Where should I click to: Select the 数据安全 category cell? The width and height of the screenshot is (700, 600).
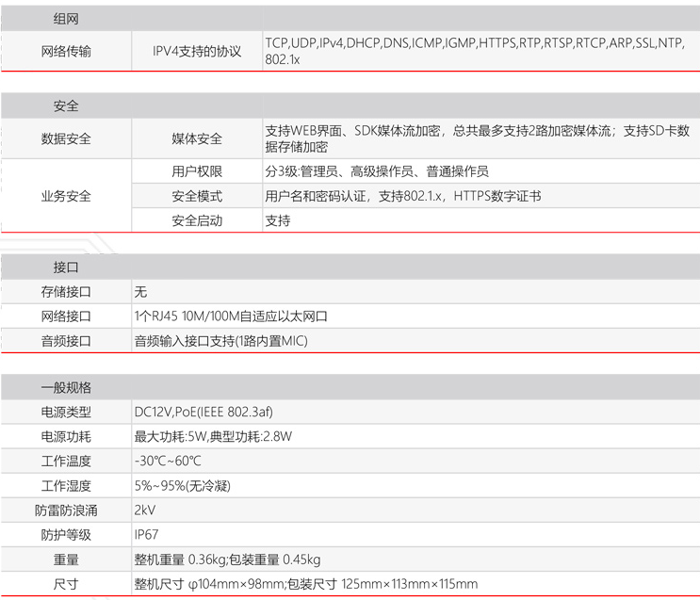[x=66, y=138]
